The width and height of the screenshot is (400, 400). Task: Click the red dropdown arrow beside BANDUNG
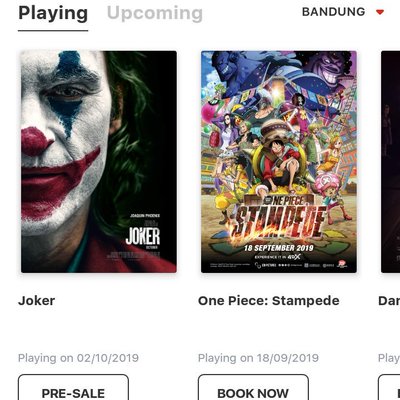tap(380, 12)
